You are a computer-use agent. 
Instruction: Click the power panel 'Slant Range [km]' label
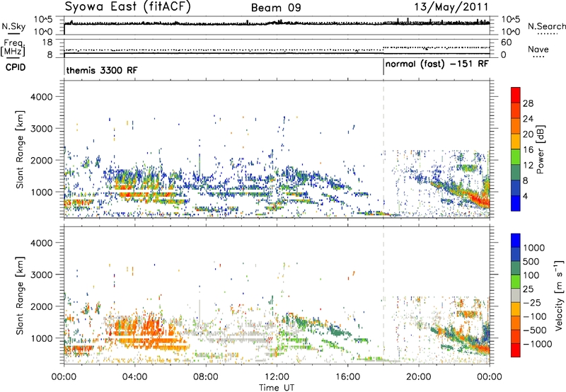[x=20, y=149]
